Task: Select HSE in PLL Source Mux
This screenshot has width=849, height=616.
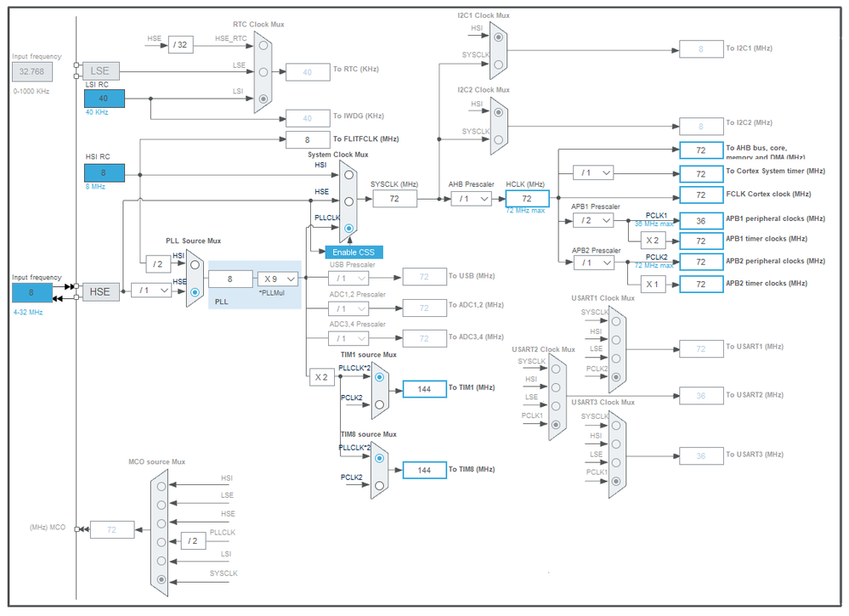Action: click(195, 292)
